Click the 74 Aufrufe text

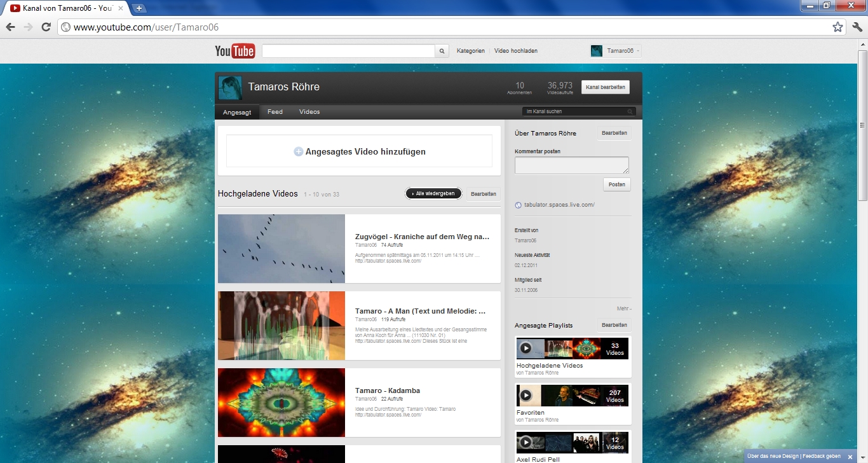(391, 245)
